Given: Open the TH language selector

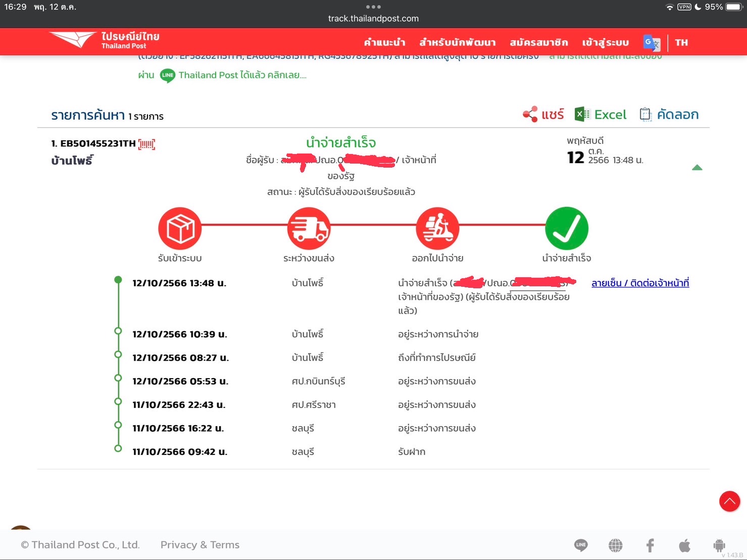Looking at the screenshot, I should (681, 42).
